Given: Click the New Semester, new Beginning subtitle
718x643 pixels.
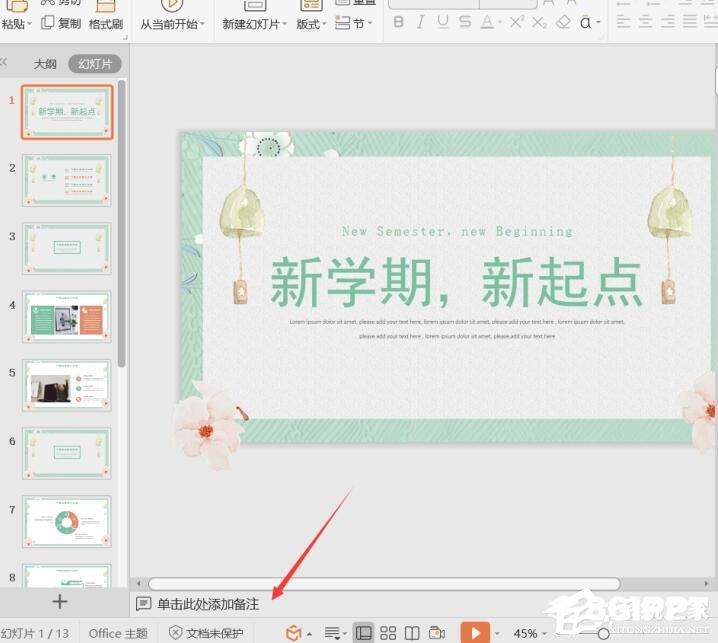Looking at the screenshot, I should pos(457,231).
